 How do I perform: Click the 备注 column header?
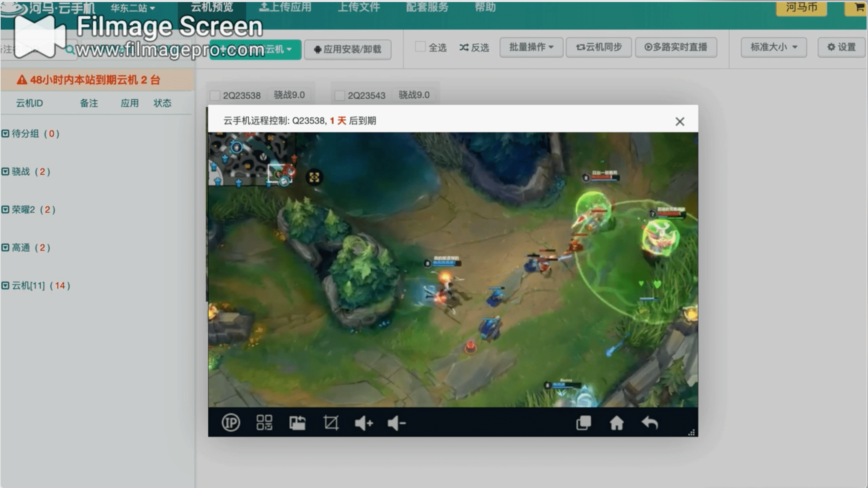(x=89, y=103)
